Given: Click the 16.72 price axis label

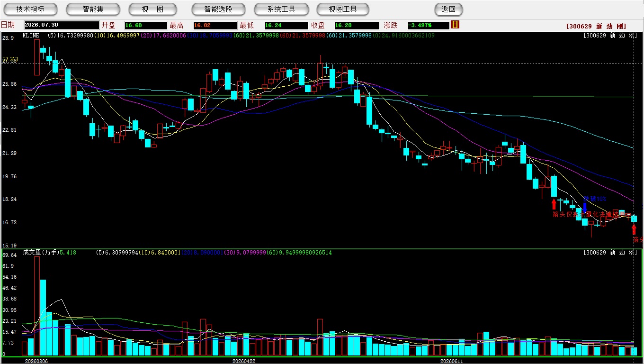Looking at the screenshot, I should (9, 222).
